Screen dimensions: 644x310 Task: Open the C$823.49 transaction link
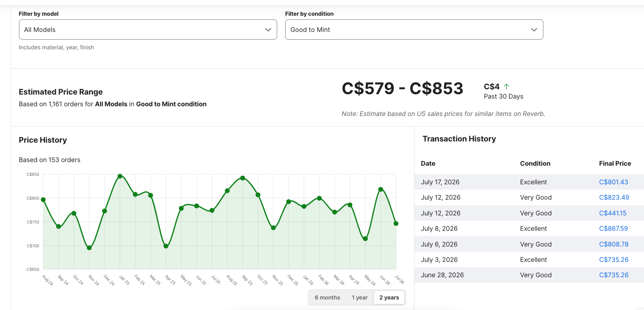pyautogui.click(x=614, y=197)
